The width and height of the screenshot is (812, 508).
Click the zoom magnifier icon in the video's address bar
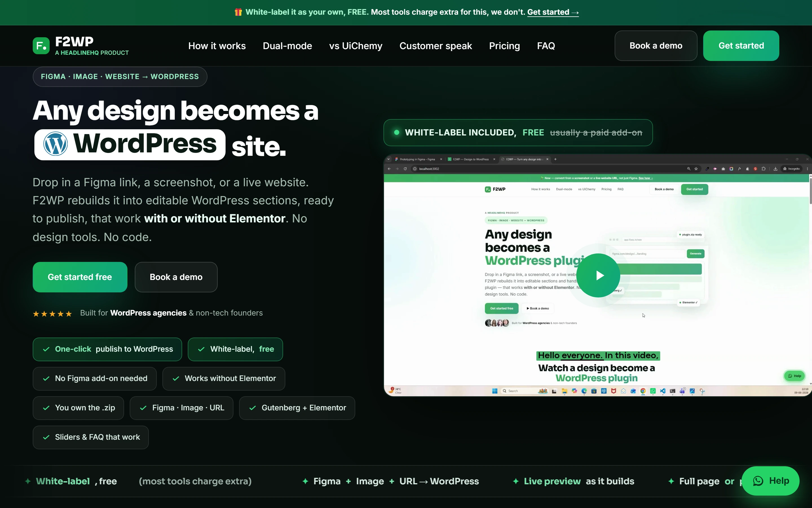pyautogui.click(x=689, y=169)
